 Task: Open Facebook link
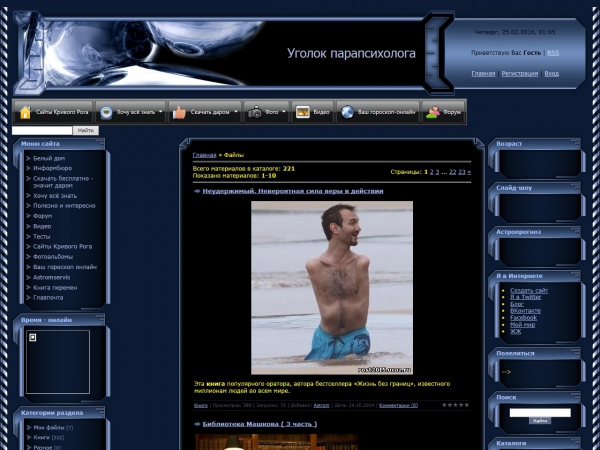pyautogui.click(x=523, y=318)
